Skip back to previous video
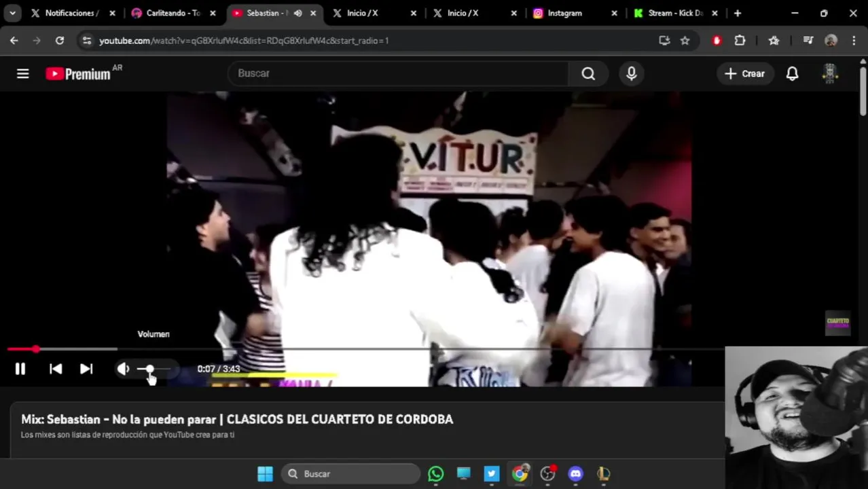The image size is (868, 489). (x=56, y=369)
